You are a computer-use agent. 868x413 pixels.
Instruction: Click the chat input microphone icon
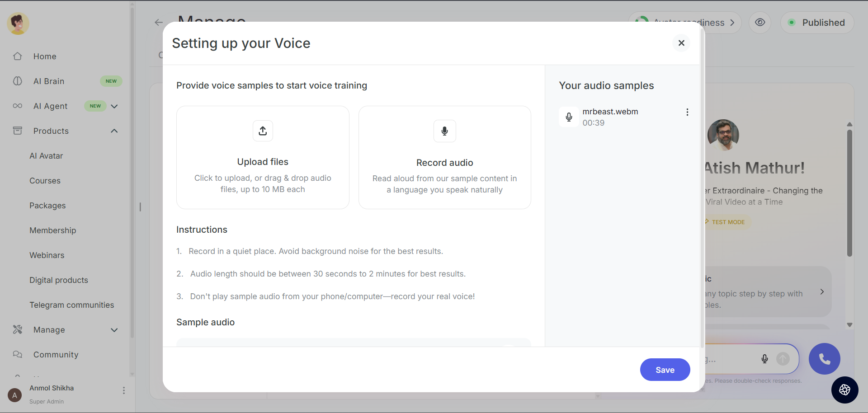764,359
